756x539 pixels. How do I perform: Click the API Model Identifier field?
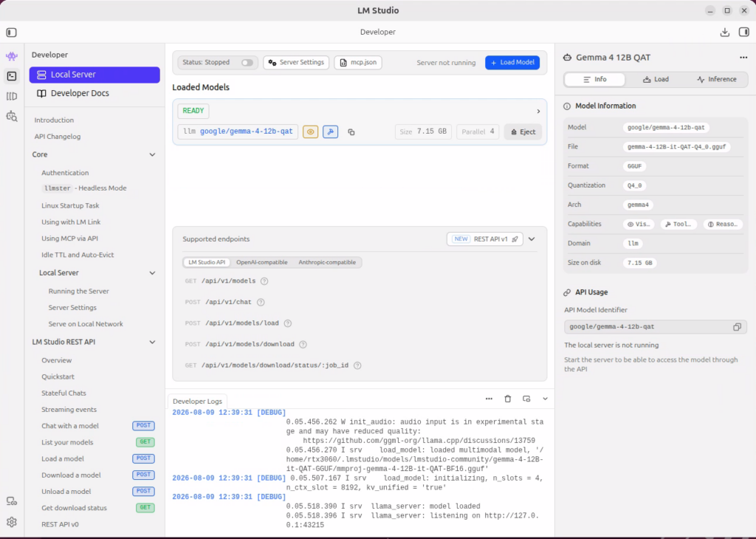pos(656,327)
